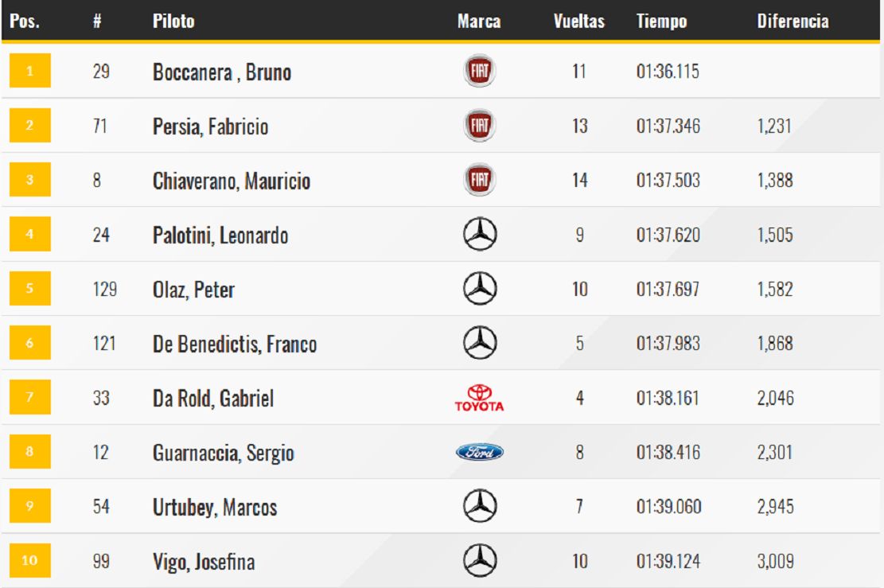Image resolution: width=884 pixels, height=588 pixels.
Task: Click Mercedes logo in Olaz, Peter row
Action: click(x=480, y=289)
